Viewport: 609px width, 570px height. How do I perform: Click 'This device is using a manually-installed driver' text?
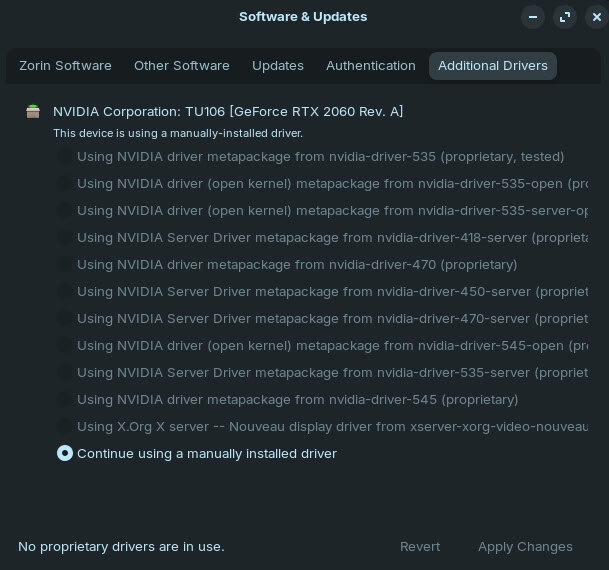coord(178,133)
